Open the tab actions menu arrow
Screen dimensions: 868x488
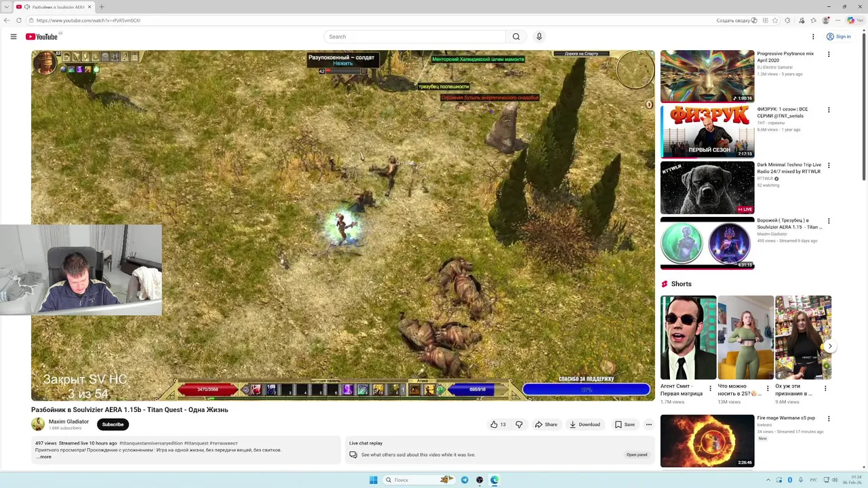pyautogui.click(x=6, y=7)
